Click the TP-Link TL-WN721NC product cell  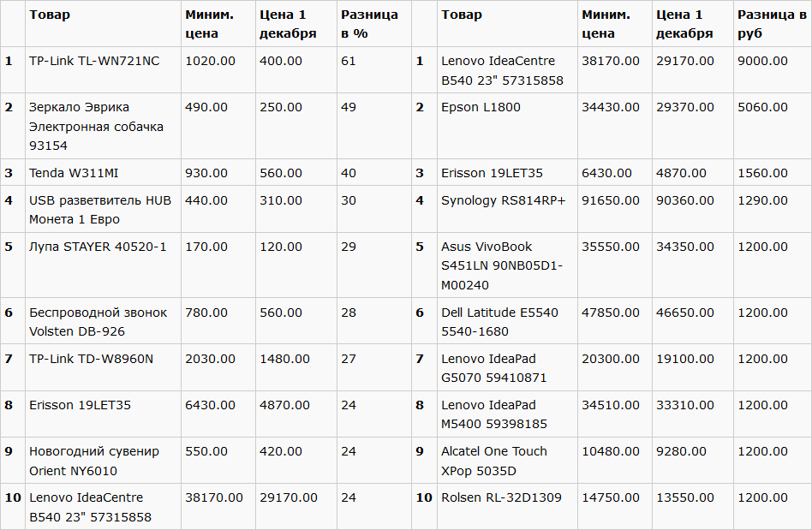94,61
